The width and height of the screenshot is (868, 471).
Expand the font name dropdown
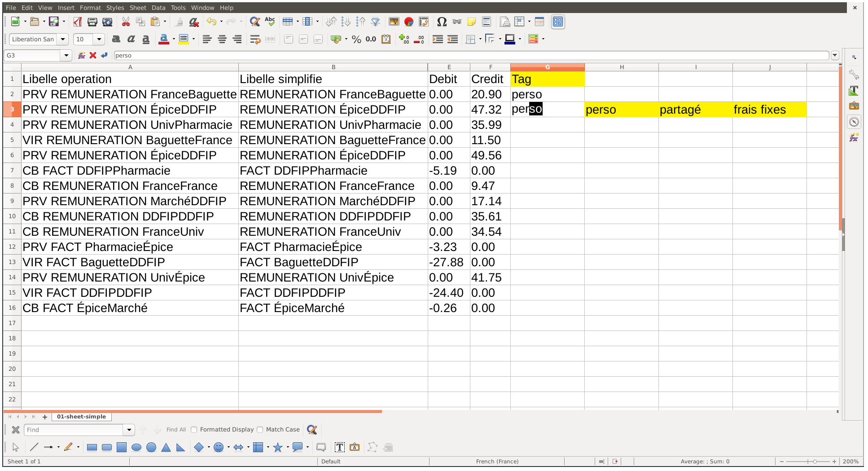tap(63, 40)
